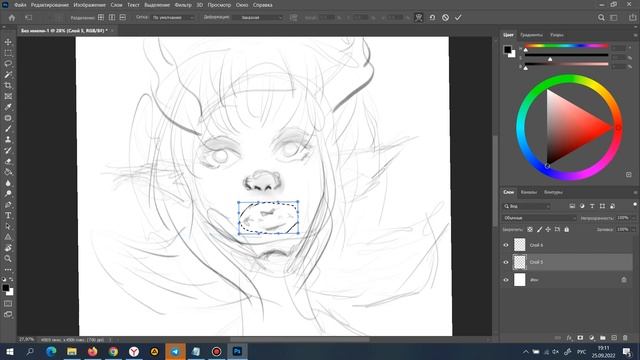
Task: Select the Rectangular Marquee tool
Action: point(8,53)
